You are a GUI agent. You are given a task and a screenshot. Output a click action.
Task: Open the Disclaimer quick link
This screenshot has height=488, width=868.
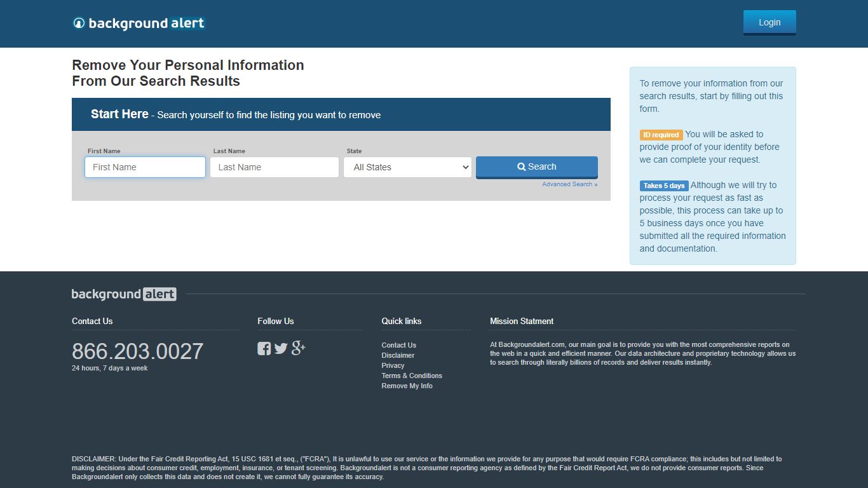coord(398,355)
